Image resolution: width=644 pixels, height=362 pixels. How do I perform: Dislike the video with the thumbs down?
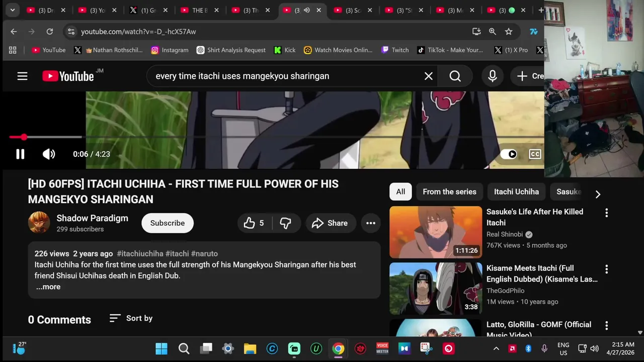pos(286,223)
